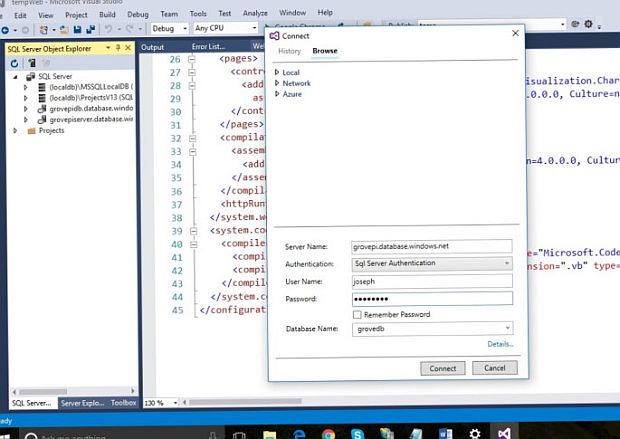The height and width of the screenshot is (439, 620).
Task: Click the Refresh icon in SQL Server Object Explorer
Action: coord(14,63)
